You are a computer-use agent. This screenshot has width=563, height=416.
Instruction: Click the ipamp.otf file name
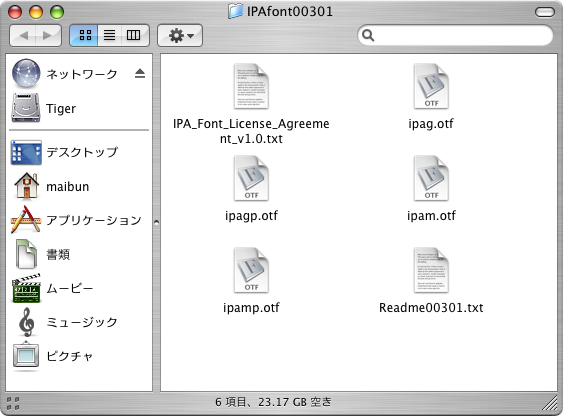coord(251,308)
